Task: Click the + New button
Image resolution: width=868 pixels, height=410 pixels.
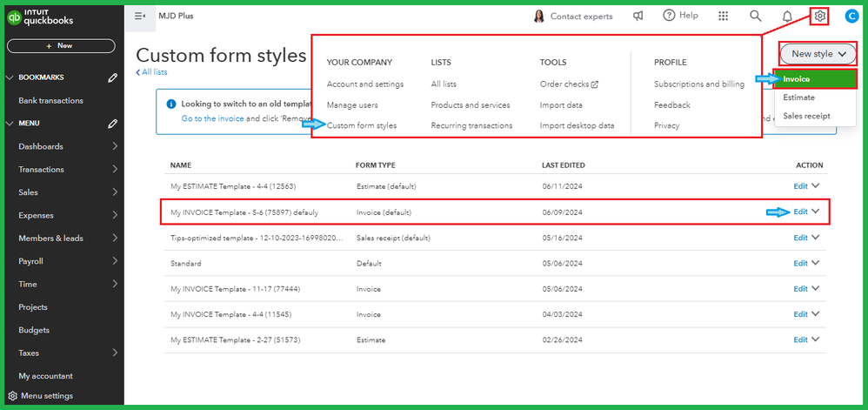Action: pos(61,46)
